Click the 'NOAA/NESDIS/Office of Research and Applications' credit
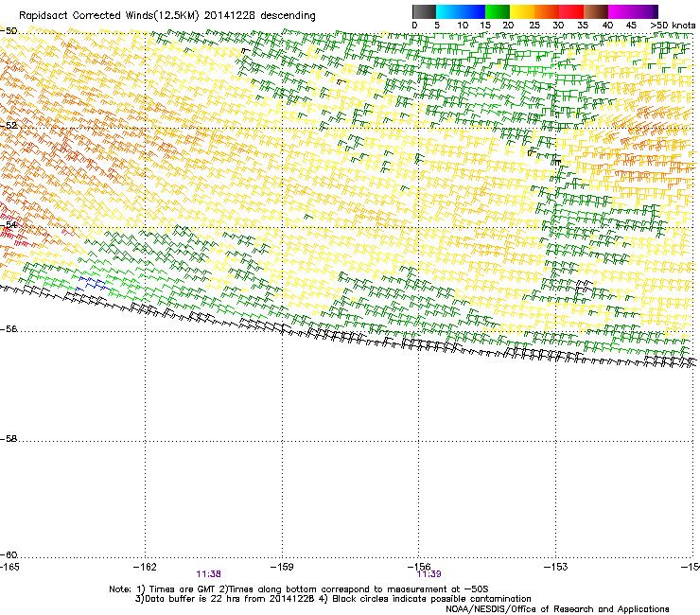This screenshot has width=700, height=615. (x=557, y=609)
